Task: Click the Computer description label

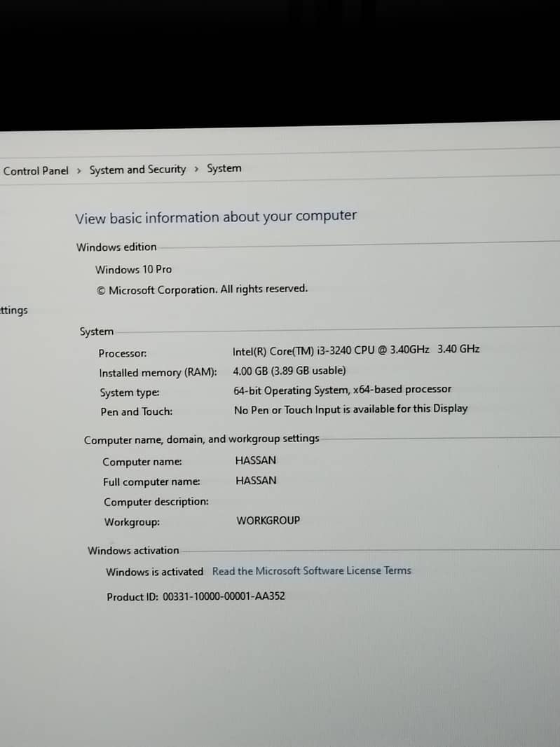Action: pos(156,502)
